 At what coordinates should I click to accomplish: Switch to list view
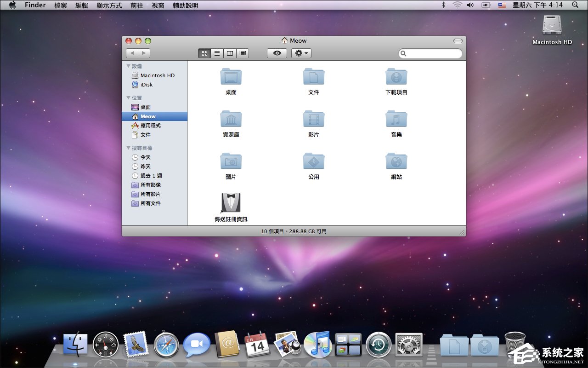217,53
